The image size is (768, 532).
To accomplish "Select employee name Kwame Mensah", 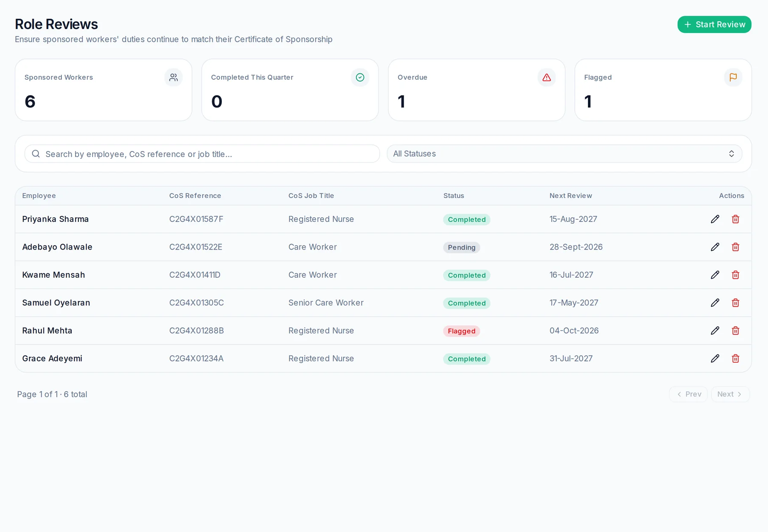I will point(53,275).
